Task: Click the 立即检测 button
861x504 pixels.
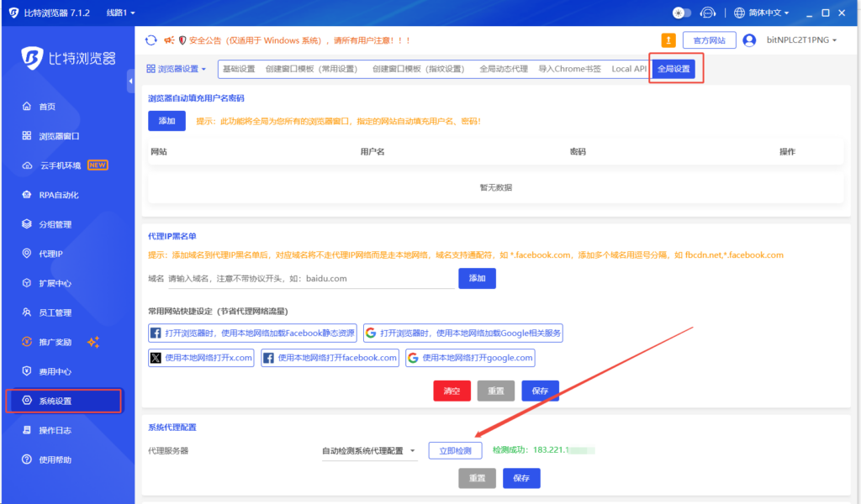Action: (x=455, y=451)
